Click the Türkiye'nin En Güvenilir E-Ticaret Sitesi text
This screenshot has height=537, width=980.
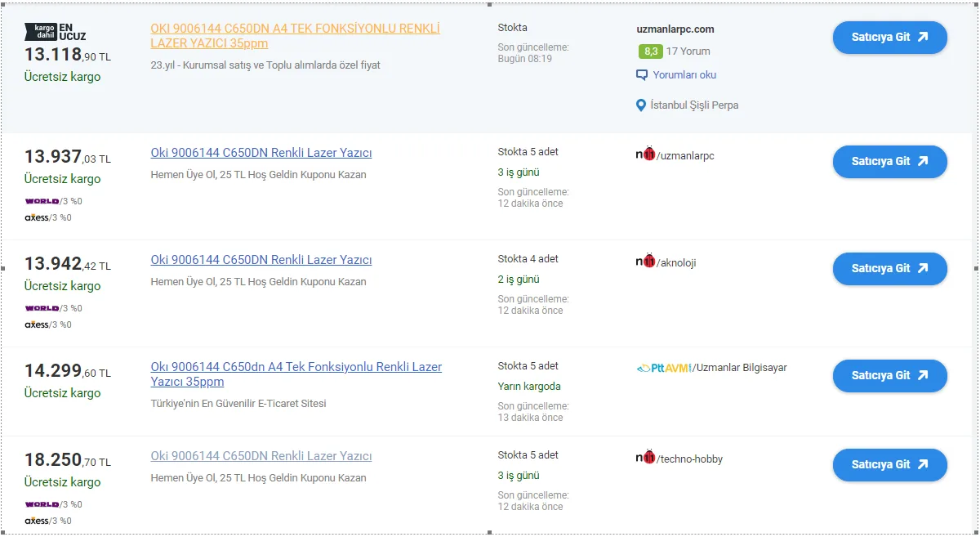point(238,404)
